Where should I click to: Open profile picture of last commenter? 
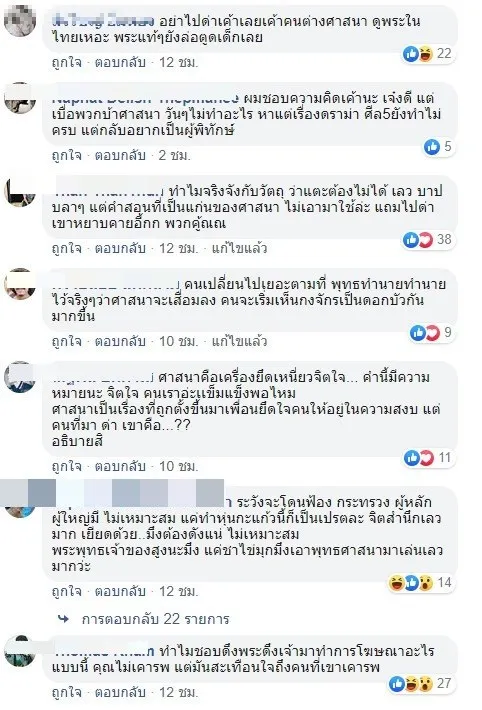20,651
